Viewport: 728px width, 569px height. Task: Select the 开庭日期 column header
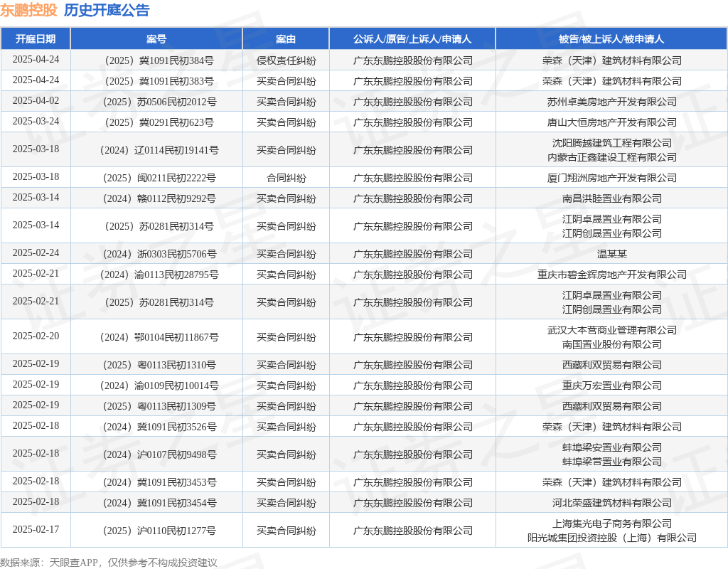pyautogui.click(x=36, y=39)
